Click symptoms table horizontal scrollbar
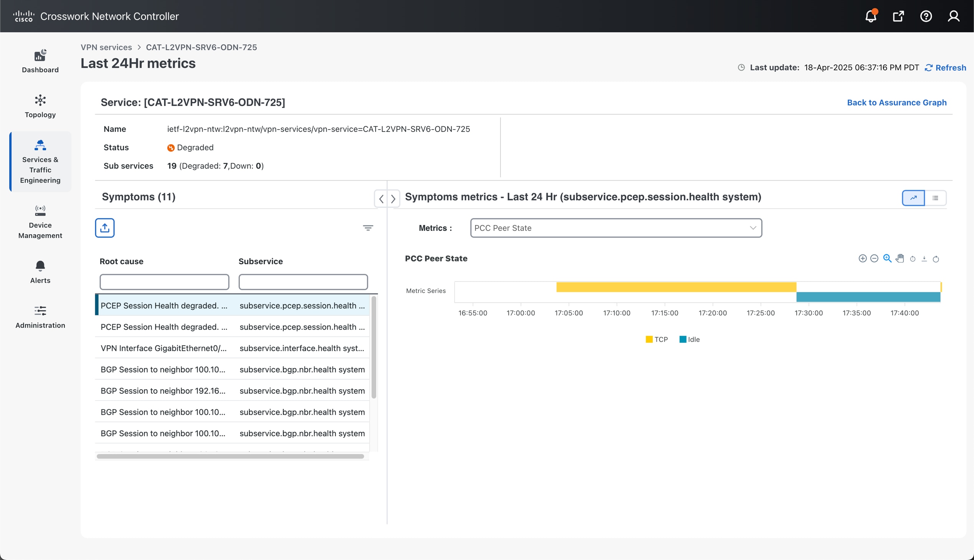 (x=230, y=456)
